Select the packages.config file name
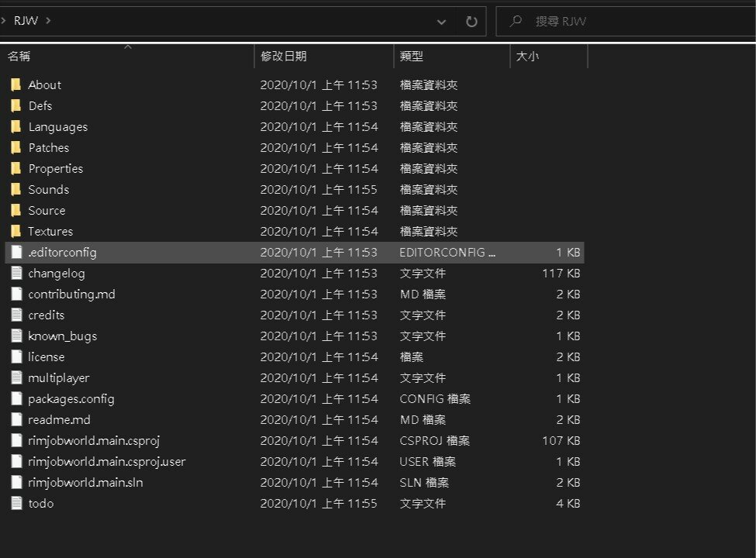Screen dimensions: 756x558 (71, 399)
